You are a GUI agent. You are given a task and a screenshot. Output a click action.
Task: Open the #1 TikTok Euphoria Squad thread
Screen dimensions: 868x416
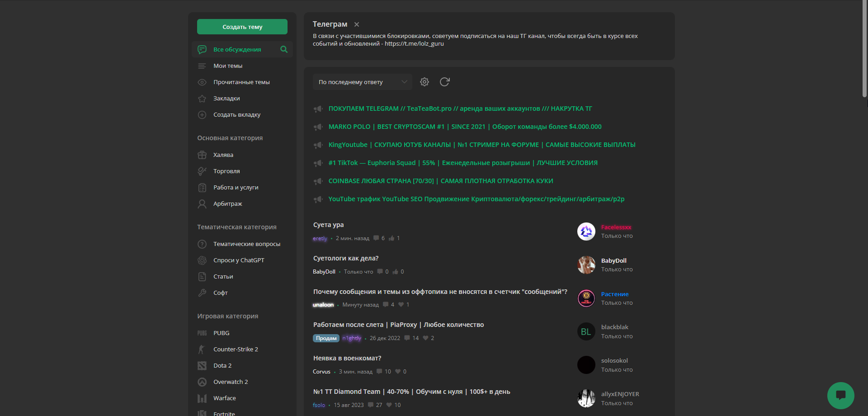[x=463, y=163]
